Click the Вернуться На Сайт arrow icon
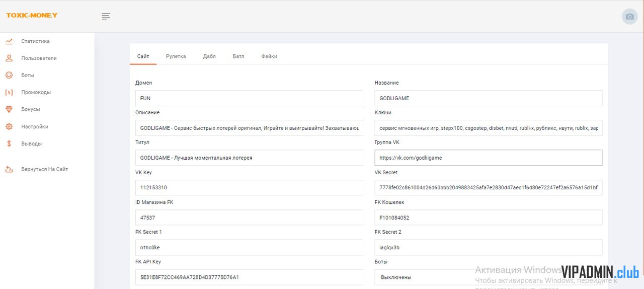644x289 pixels. coord(9,169)
